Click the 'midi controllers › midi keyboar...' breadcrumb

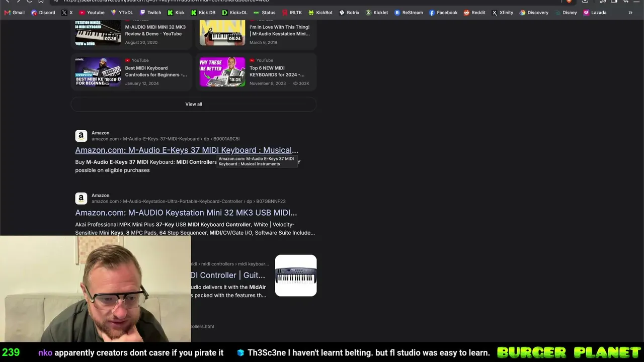(x=230, y=264)
